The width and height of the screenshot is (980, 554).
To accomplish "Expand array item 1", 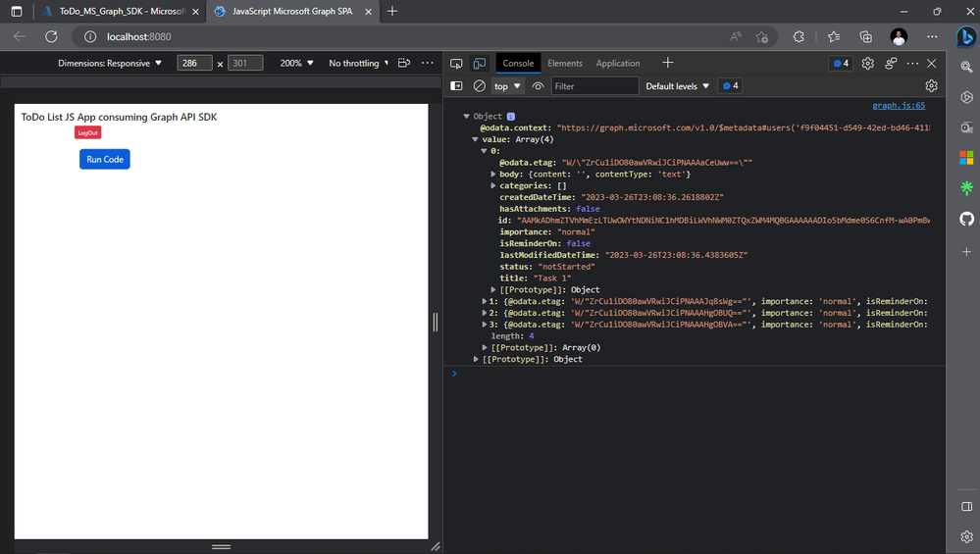I will (x=485, y=301).
